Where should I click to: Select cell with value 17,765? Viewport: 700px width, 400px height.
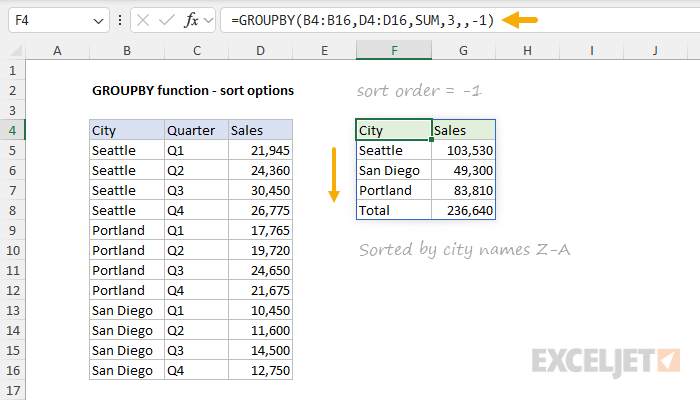tap(260, 230)
